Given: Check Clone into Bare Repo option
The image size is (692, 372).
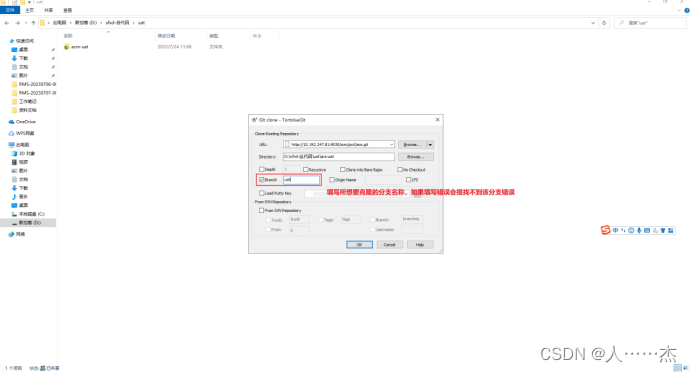Looking at the screenshot, I should pyautogui.click(x=342, y=169).
